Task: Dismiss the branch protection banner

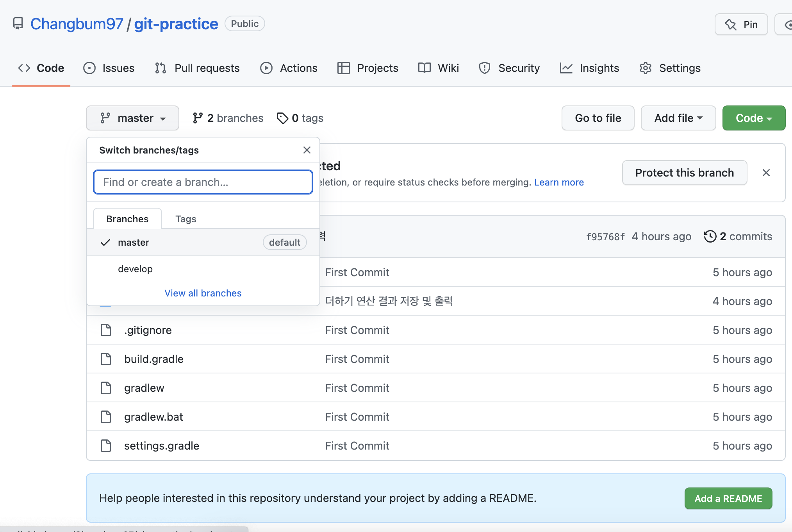Action: 766,173
